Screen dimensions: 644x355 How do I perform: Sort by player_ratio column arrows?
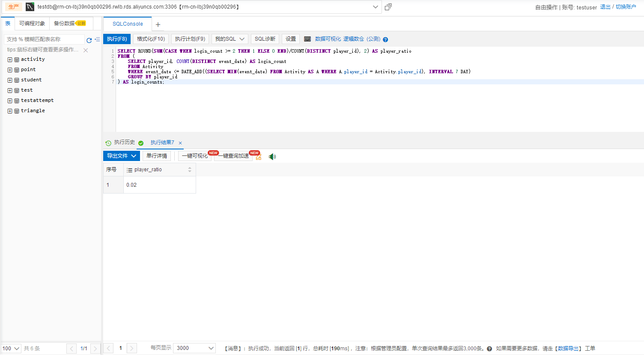(190, 170)
